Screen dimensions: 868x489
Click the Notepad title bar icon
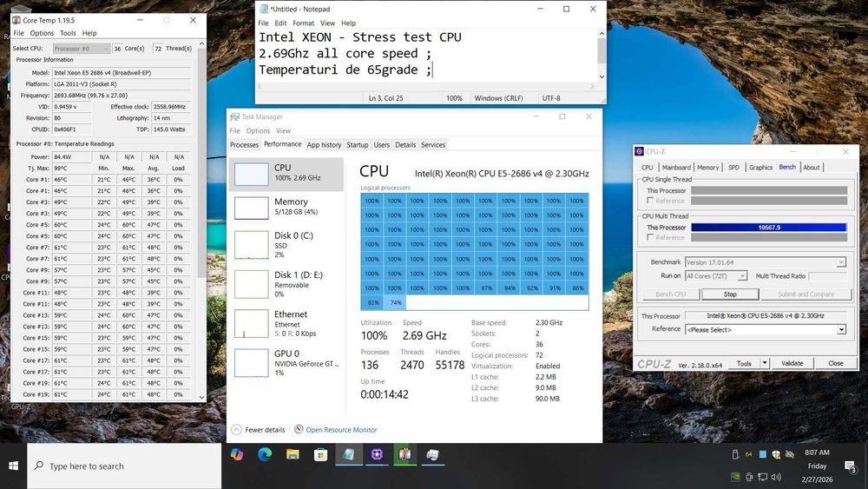click(264, 9)
